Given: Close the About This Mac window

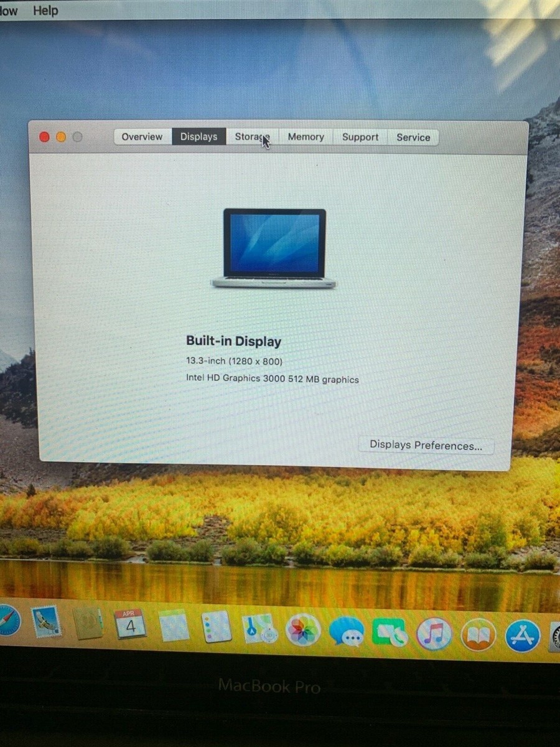Looking at the screenshot, I should coord(44,137).
